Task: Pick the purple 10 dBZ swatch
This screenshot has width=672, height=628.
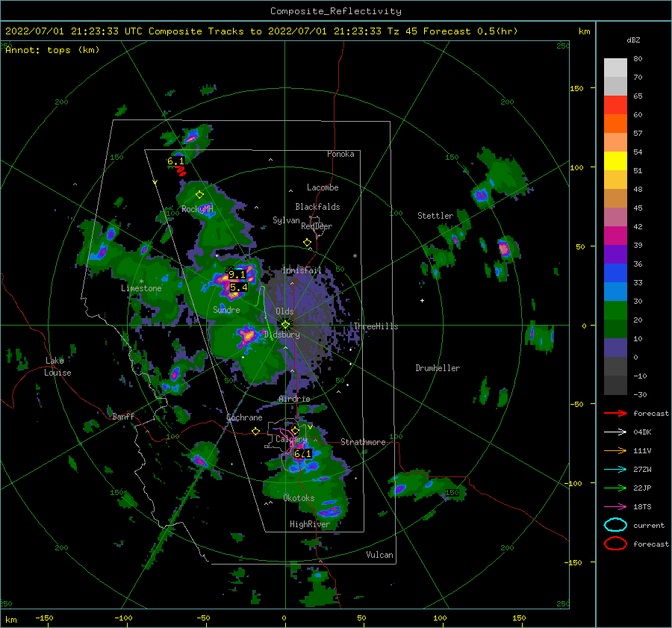Action: [x=615, y=347]
